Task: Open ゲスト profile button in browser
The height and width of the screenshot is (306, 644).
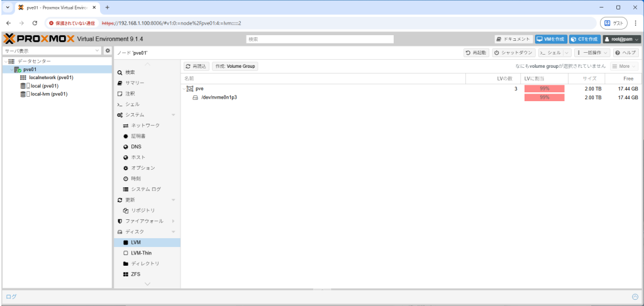Action: point(614,23)
